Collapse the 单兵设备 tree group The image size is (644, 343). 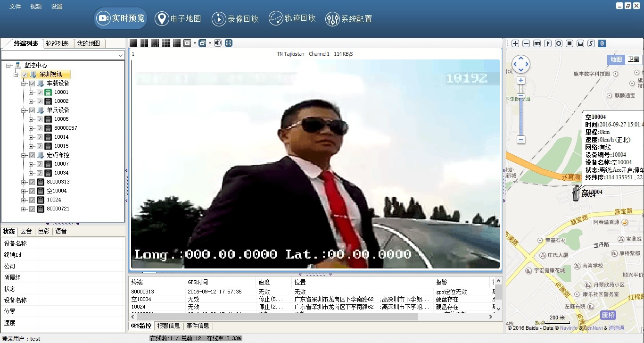pyautogui.click(x=24, y=110)
